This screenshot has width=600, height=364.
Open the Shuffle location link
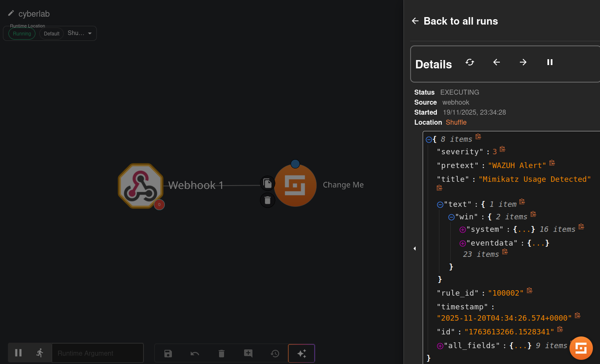tap(456, 122)
